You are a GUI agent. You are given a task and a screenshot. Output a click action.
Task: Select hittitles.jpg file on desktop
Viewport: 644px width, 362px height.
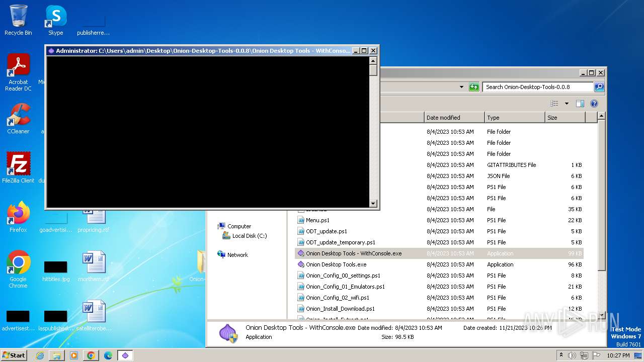tap(56, 270)
